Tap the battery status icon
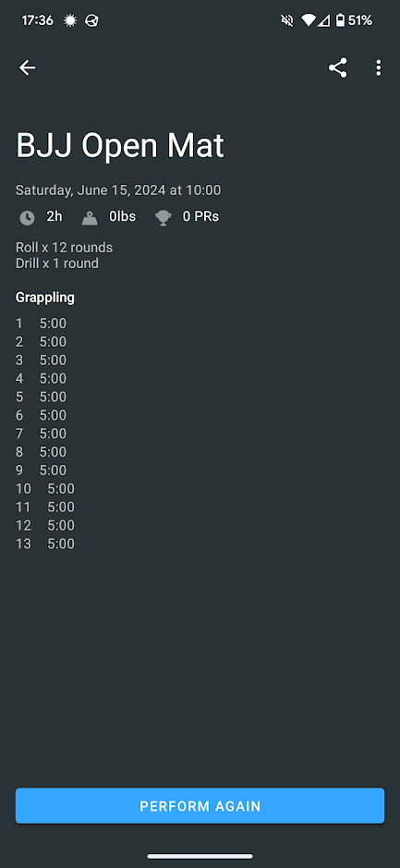400x868 pixels. coord(341,20)
